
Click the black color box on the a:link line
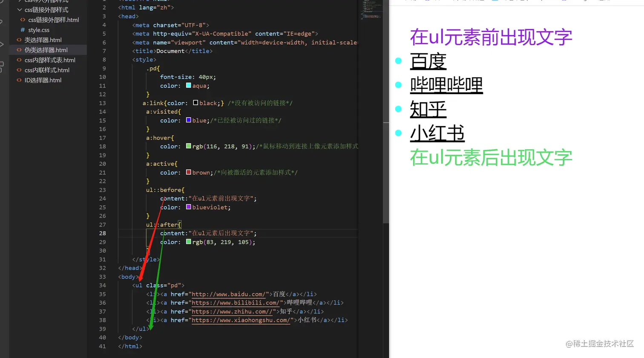tap(195, 102)
